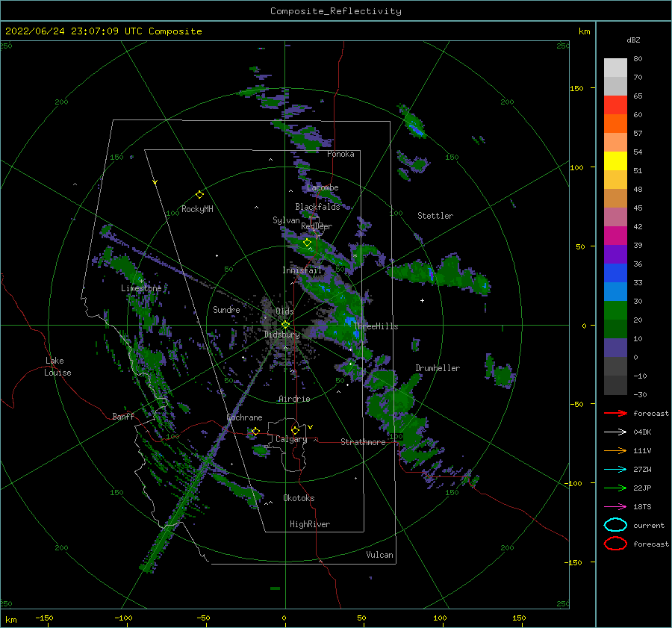The width and height of the screenshot is (672, 628).
Task: Pick the red 60-65 dBZ swatch
Action: pos(615,105)
